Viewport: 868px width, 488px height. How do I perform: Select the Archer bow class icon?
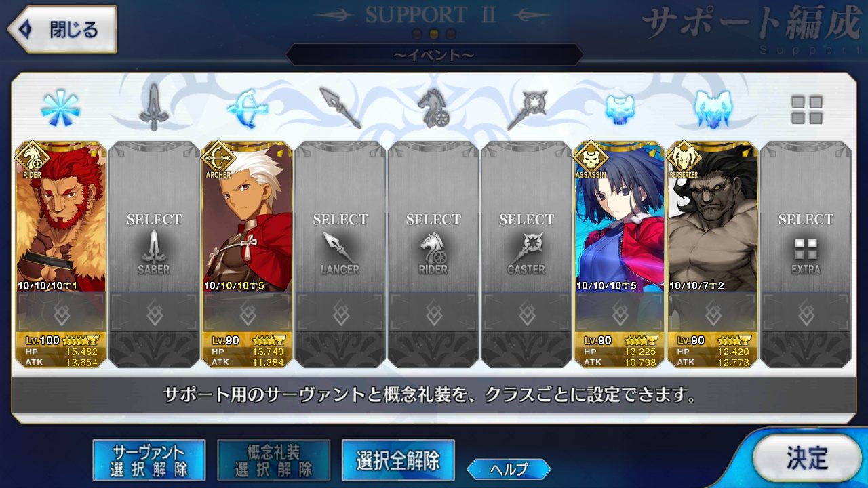coord(247,108)
